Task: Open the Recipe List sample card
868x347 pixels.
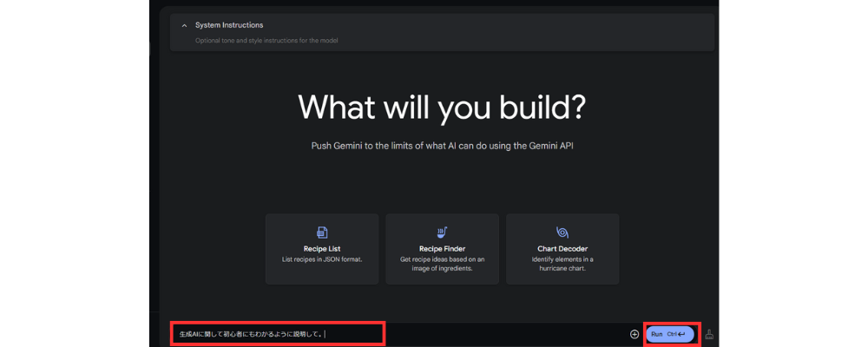Action: 322,249
